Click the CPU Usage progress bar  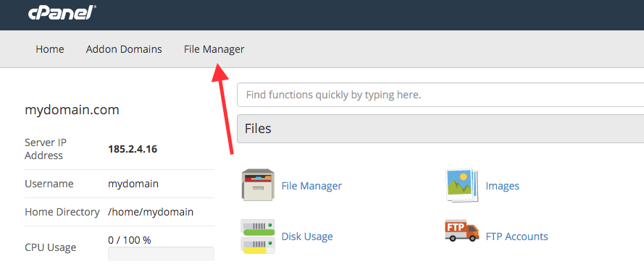click(x=161, y=254)
